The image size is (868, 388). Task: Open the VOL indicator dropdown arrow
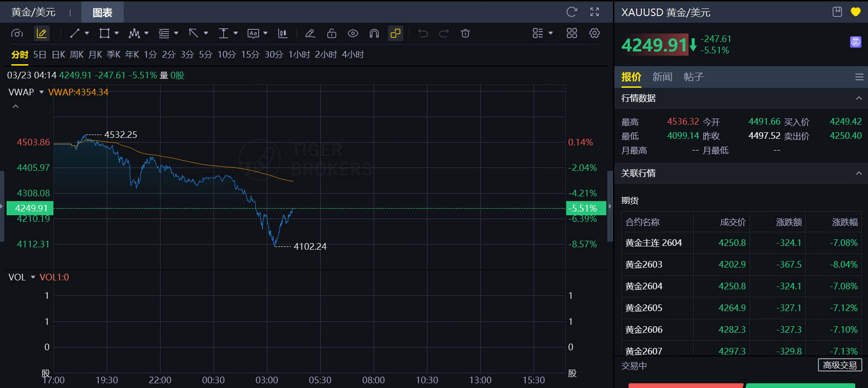tap(33, 277)
